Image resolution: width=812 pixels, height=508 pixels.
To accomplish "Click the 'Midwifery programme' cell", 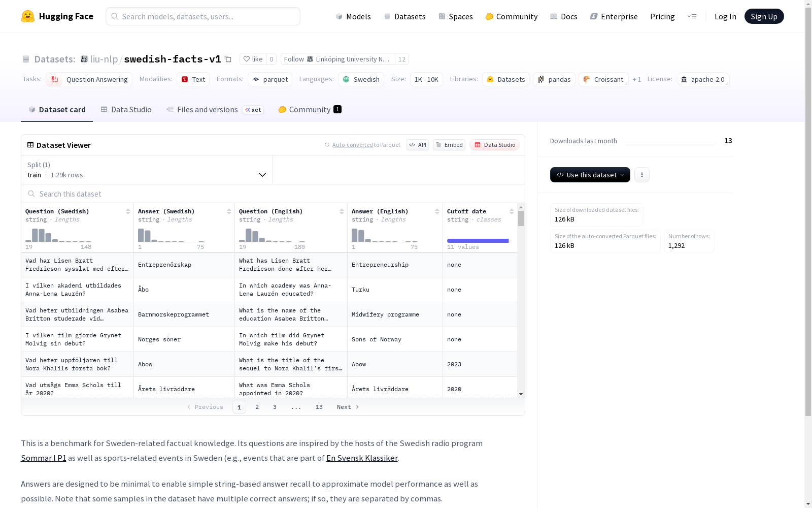I will 395,314.
